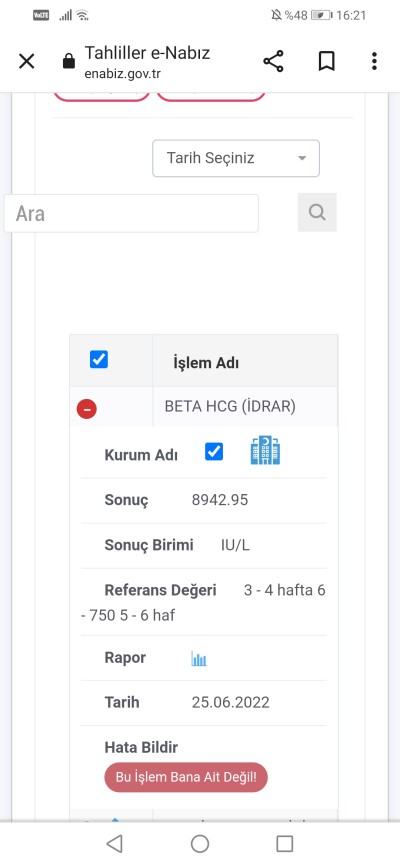Click the Tarih Seçiniz dropdown arrow
Viewport: 400px width, 866px height.
click(x=302, y=159)
